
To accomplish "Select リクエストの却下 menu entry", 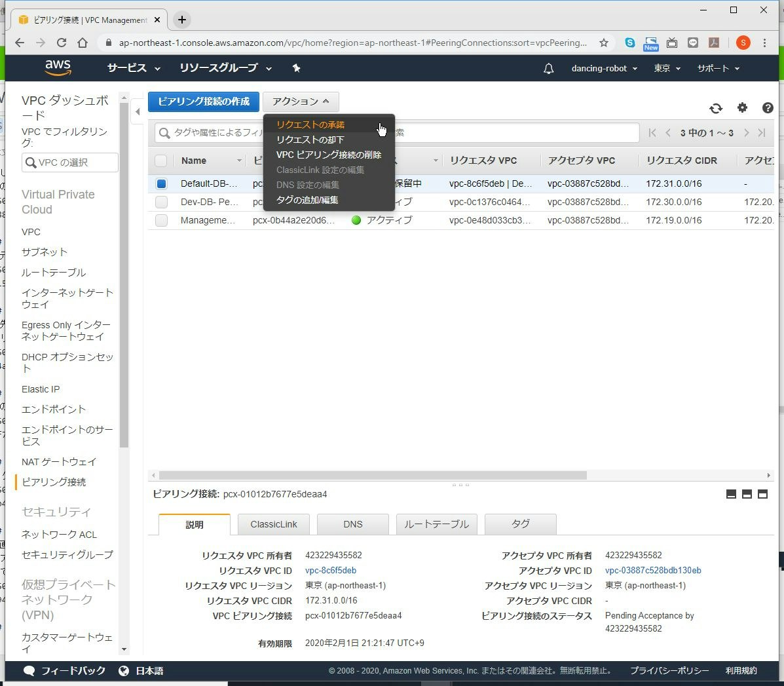I will coord(310,140).
